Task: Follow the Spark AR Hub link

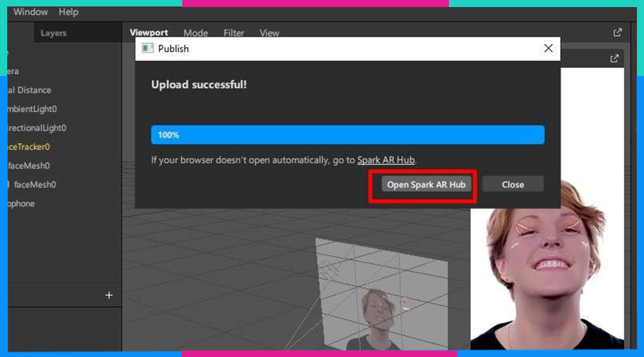Action: pos(386,160)
